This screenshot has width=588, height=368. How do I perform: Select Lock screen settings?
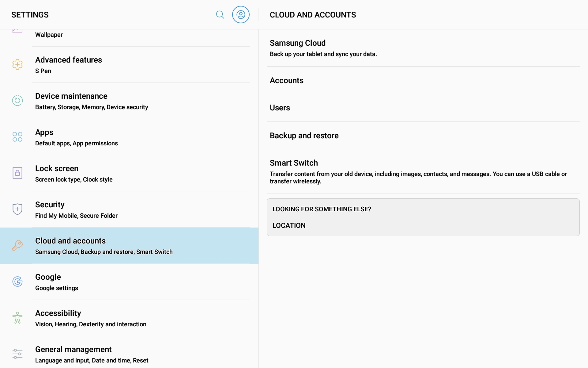point(129,173)
